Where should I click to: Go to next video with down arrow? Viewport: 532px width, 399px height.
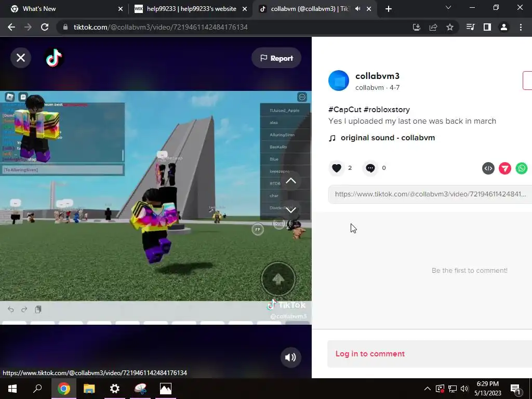(x=291, y=210)
